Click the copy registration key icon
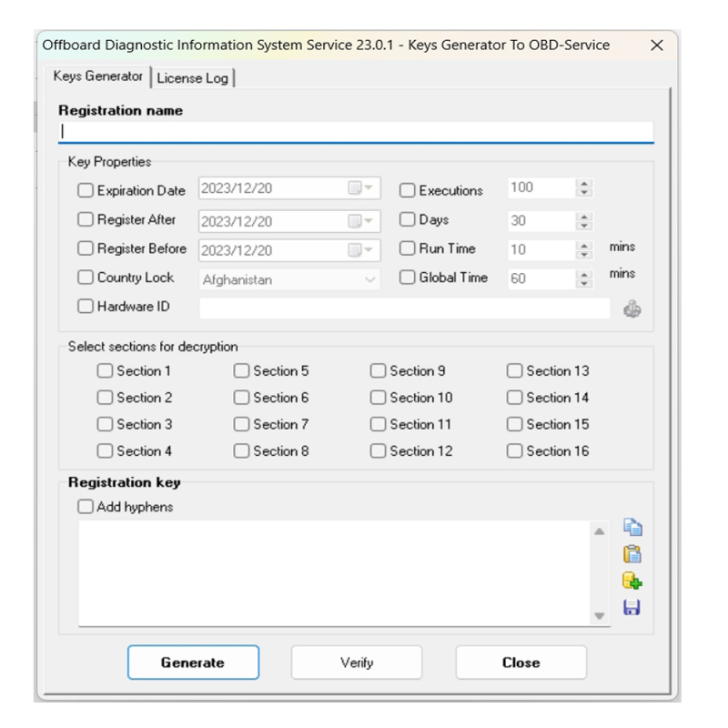The height and width of the screenshot is (728, 728). pos(634,528)
